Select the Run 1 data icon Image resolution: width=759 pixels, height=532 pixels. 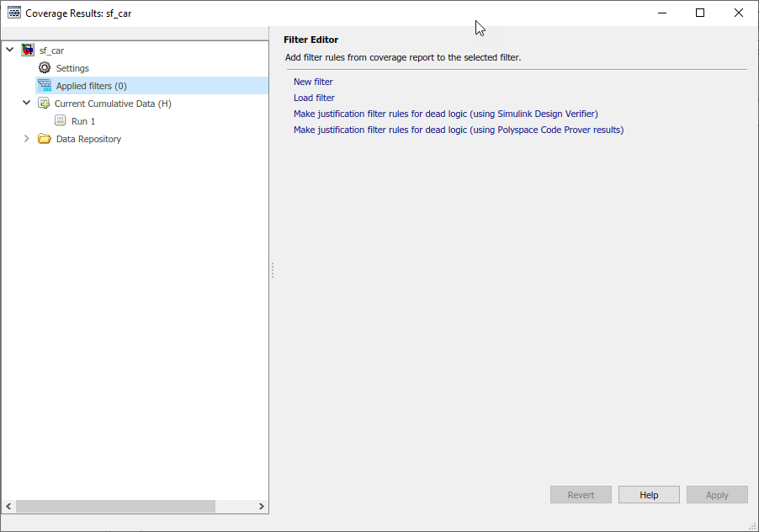click(60, 120)
